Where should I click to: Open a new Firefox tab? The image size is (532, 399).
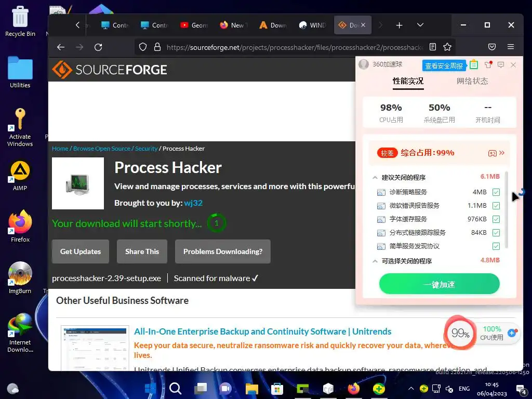(x=400, y=25)
